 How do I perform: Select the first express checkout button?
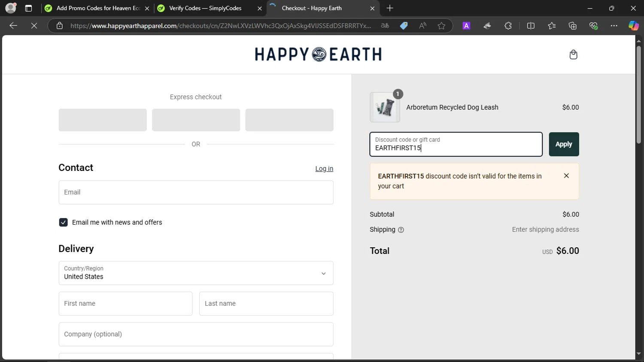click(103, 120)
